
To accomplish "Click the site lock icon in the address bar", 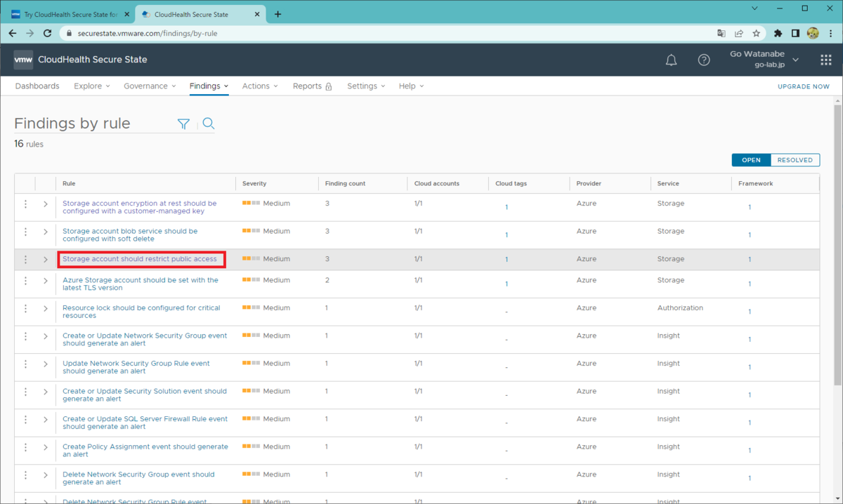I will (68, 33).
